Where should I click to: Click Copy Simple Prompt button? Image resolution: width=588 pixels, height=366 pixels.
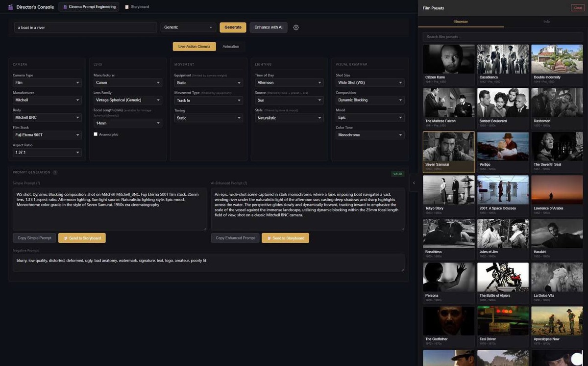point(34,238)
